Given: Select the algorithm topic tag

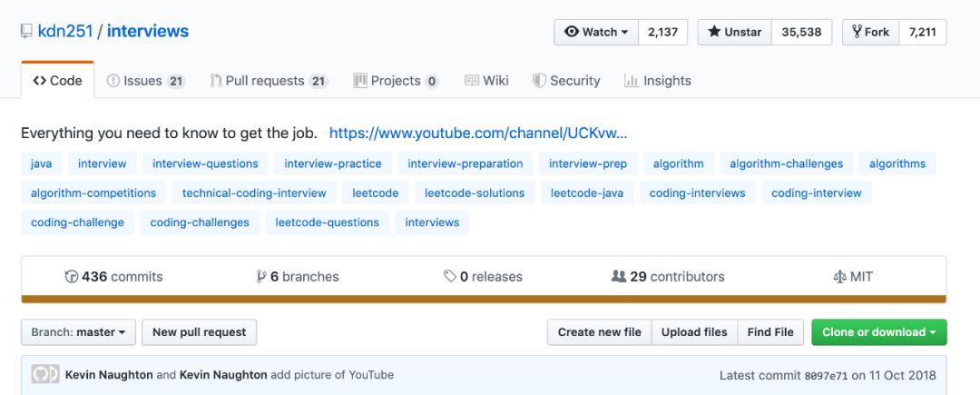Looking at the screenshot, I should tap(679, 163).
